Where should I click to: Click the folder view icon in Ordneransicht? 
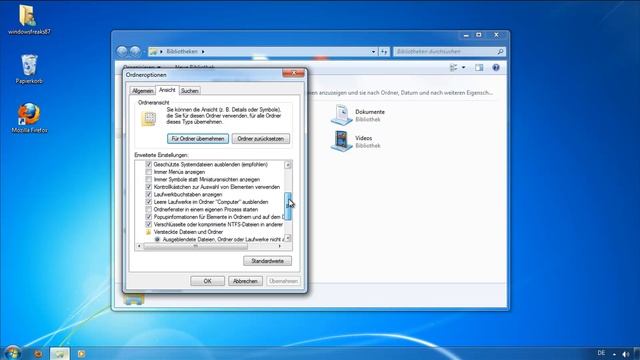pyautogui.click(x=149, y=119)
